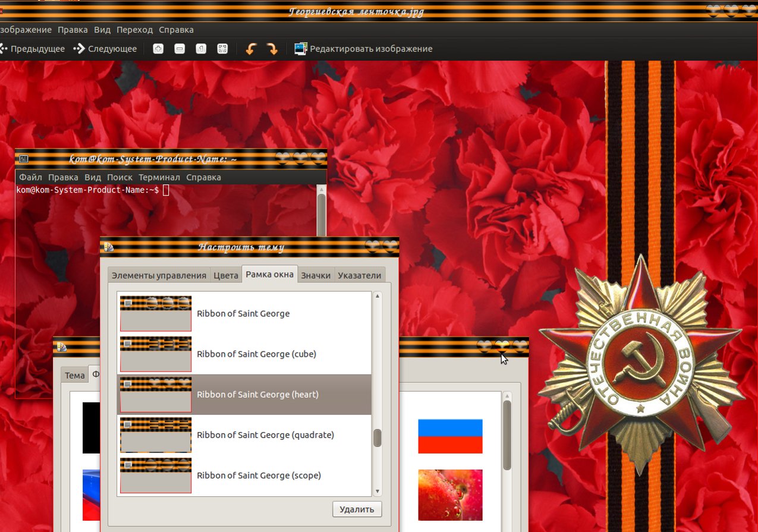The width and height of the screenshot is (758, 532).
Task: Click Удалить button in theme dialog
Action: pyautogui.click(x=357, y=509)
